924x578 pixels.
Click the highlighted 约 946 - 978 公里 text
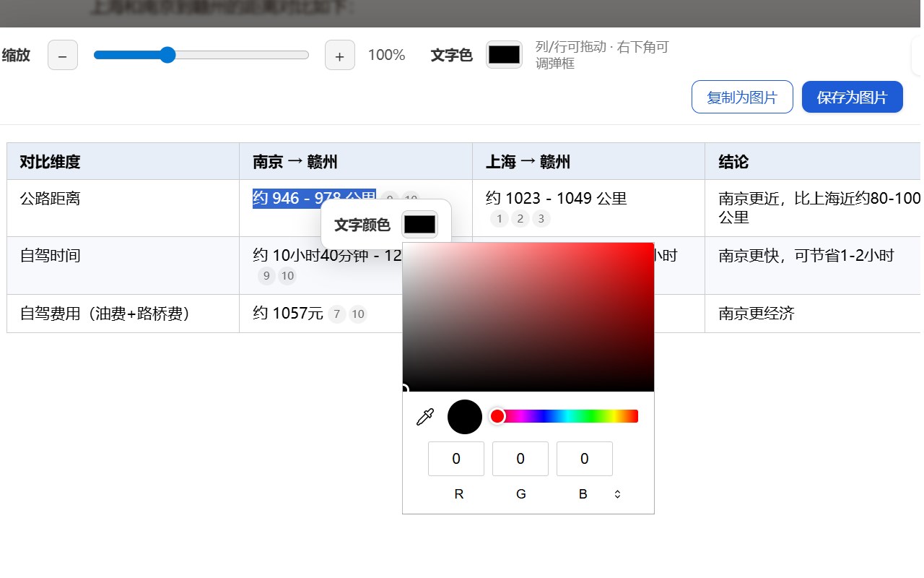click(314, 198)
